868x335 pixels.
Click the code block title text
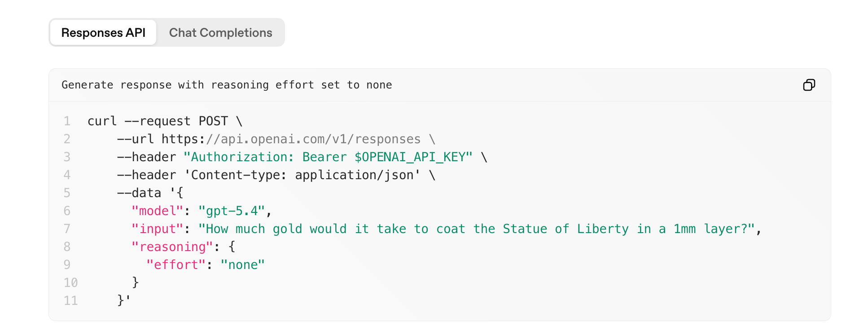pyautogui.click(x=227, y=85)
